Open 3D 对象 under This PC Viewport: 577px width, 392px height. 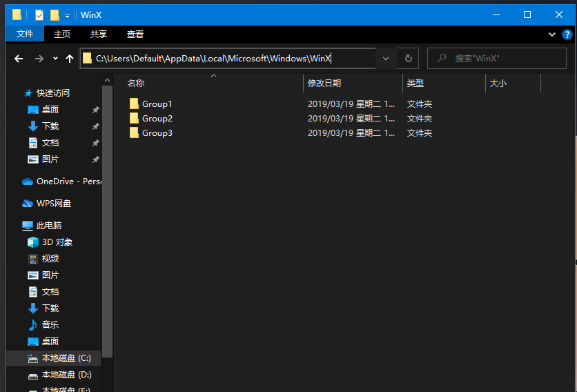coord(57,242)
